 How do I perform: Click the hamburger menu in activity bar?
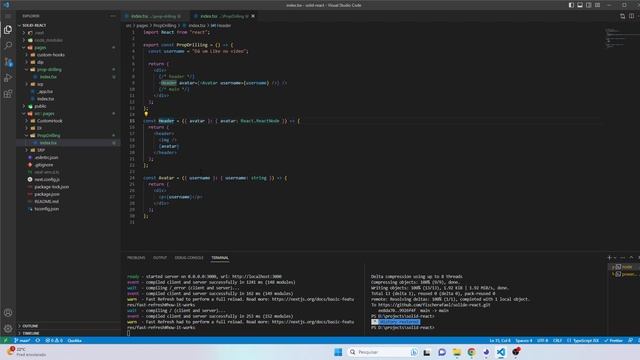pyautogui.click(x=8, y=16)
